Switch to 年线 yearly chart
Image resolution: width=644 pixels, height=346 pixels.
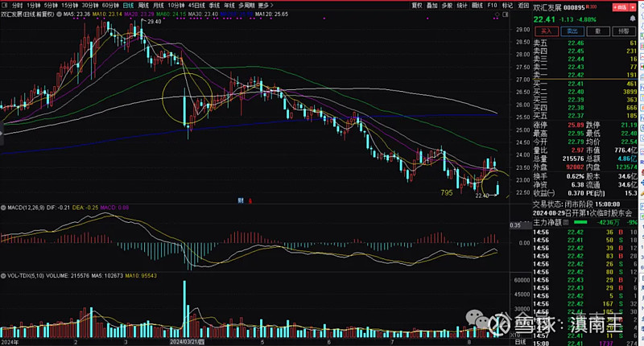(229, 6)
